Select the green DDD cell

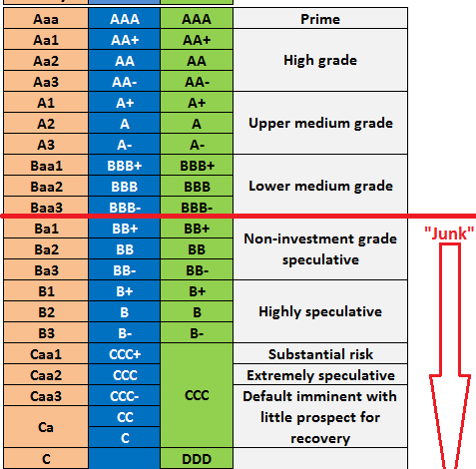coord(197,459)
